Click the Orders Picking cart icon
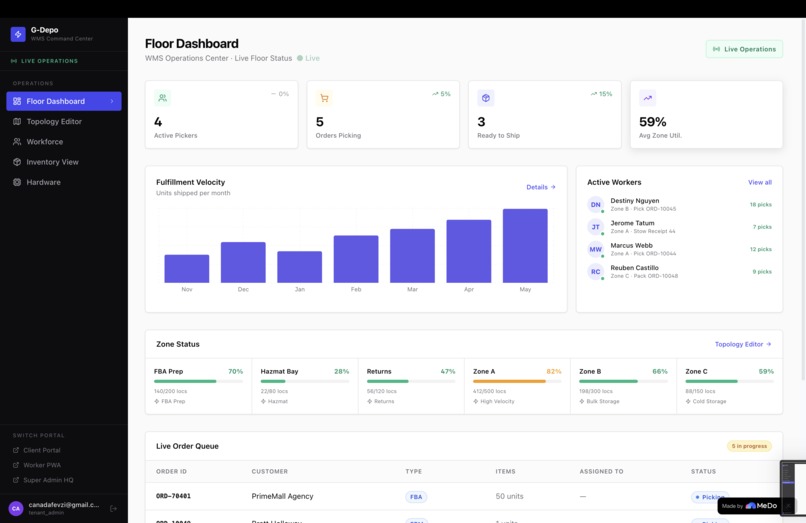The height and width of the screenshot is (523, 806). pyautogui.click(x=324, y=98)
